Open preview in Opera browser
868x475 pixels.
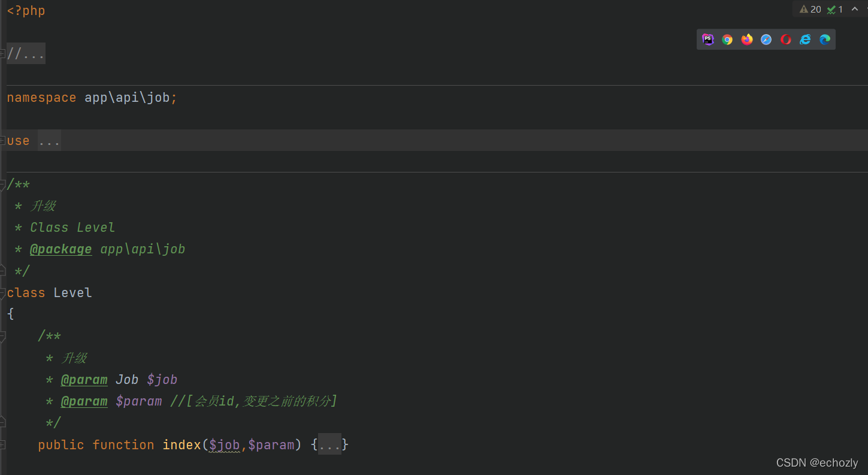786,39
